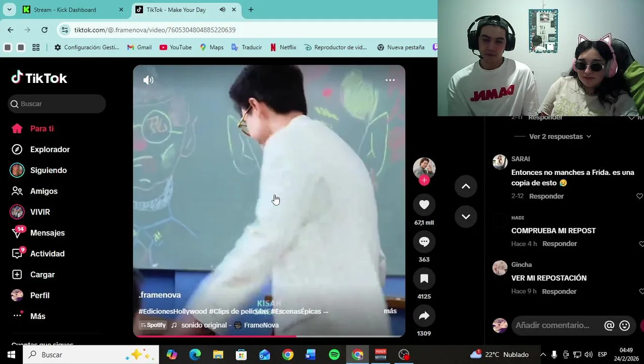Click the tiktok.com URL in address bar
This screenshot has width=644, height=364.
[155, 30]
